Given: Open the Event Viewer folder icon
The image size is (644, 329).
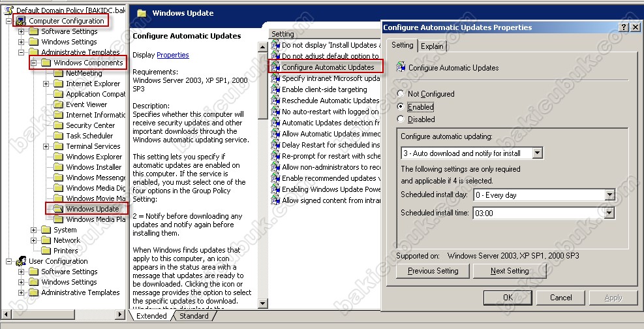Looking at the screenshot, I should (58, 104).
